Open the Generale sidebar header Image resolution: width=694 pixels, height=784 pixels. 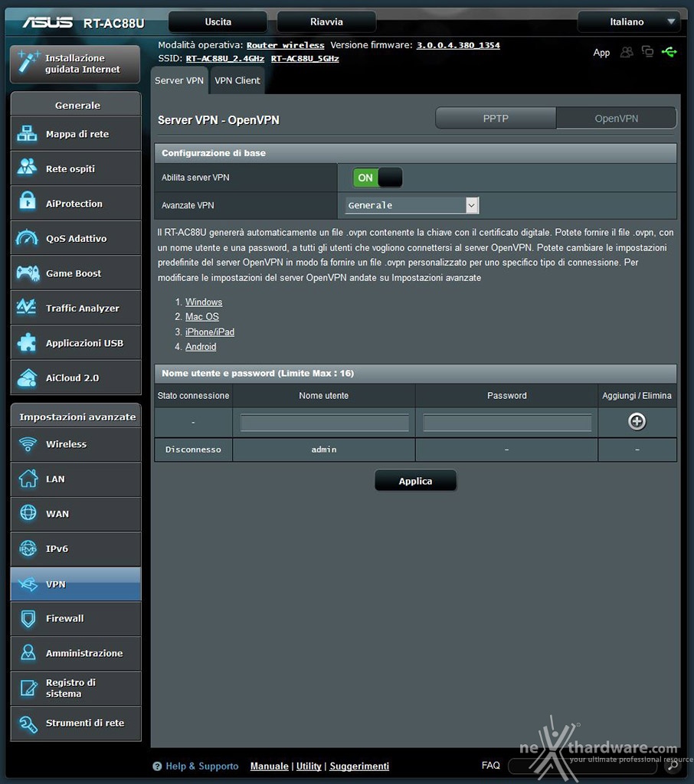tap(76, 105)
